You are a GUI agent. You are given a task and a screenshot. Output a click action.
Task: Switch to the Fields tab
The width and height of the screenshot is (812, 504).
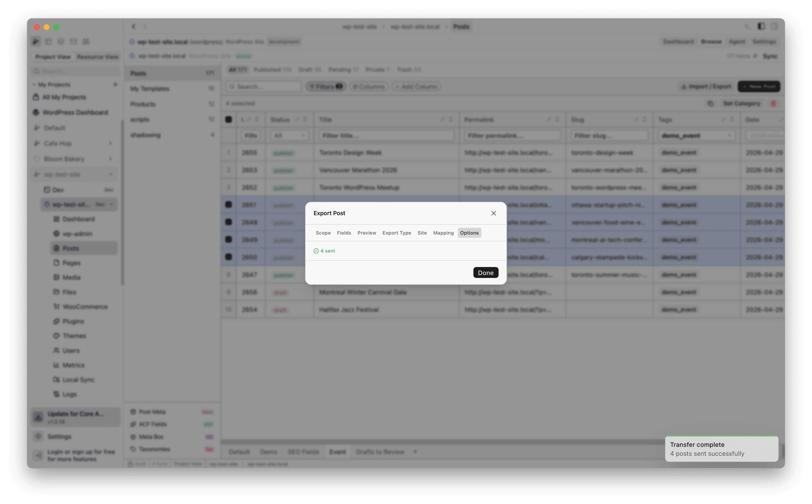[x=344, y=233]
